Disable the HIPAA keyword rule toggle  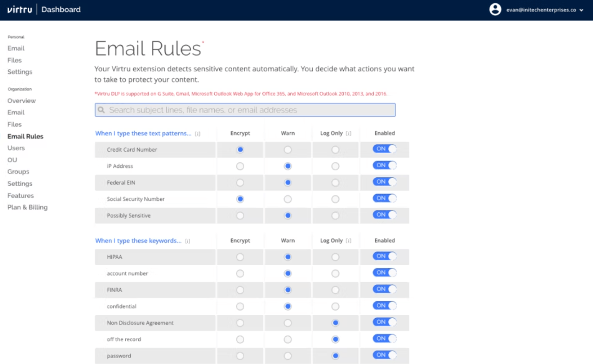(385, 256)
